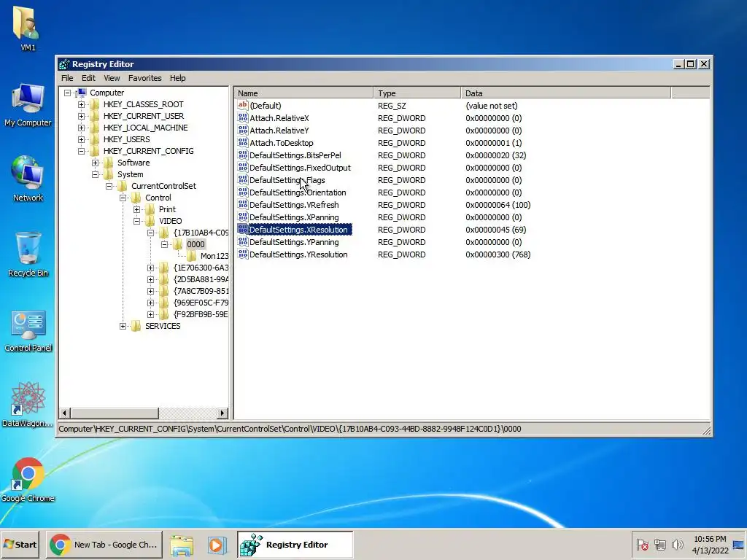Sort by the Name column header

point(304,93)
